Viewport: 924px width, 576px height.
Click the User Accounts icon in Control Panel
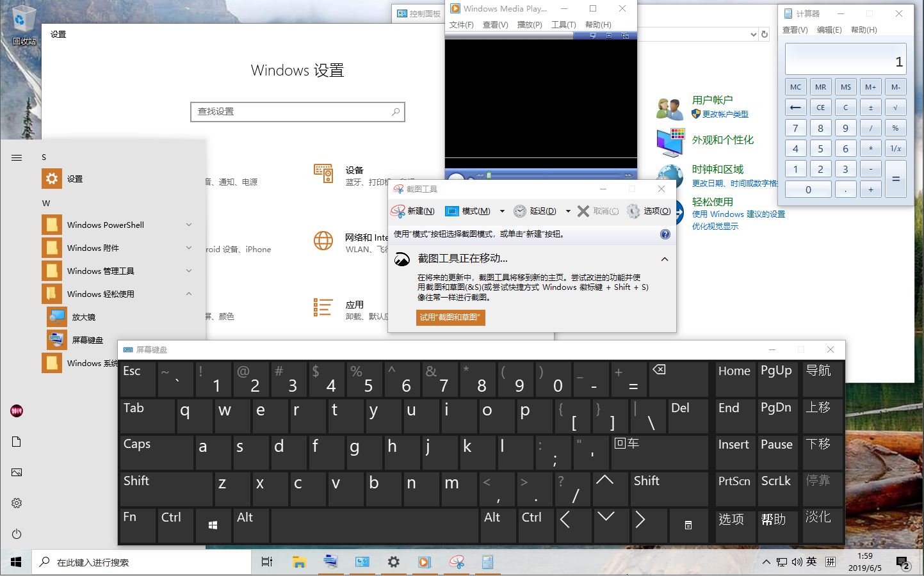point(670,108)
